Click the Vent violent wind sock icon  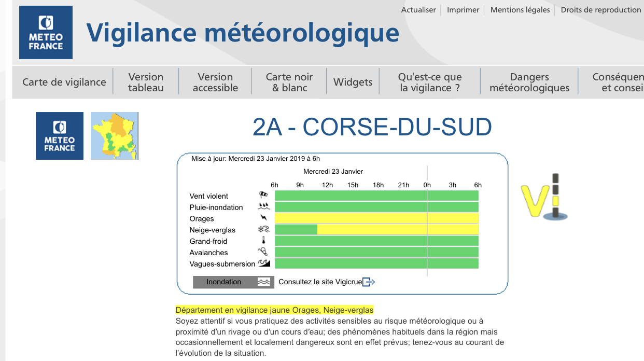click(264, 196)
